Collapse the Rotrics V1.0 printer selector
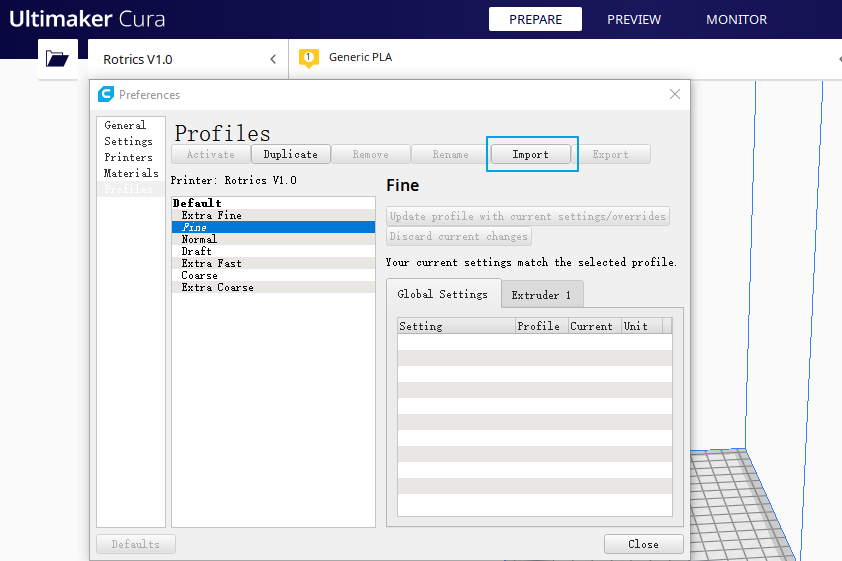 [273, 59]
